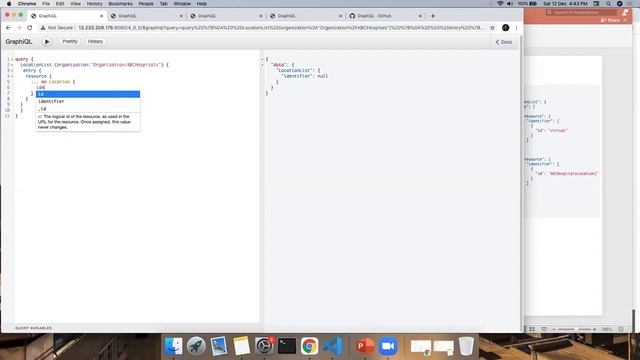
Task: Click the Prettify button
Action: click(70, 42)
